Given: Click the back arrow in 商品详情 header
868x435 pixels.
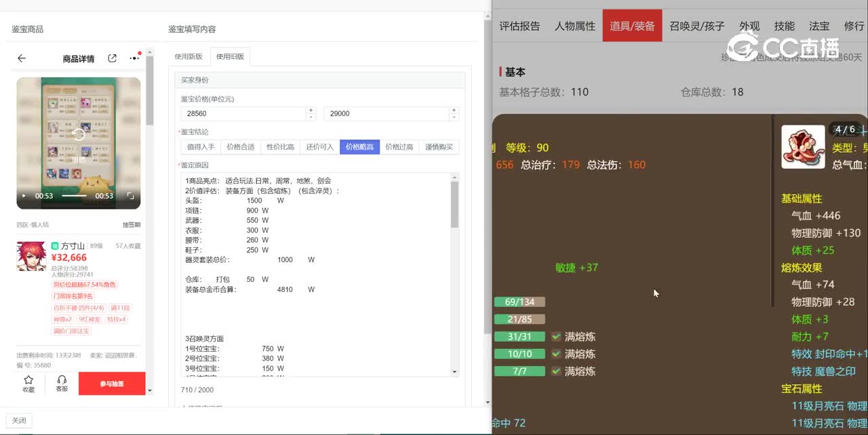Looking at the screenshot, I should tap(22, 59).
